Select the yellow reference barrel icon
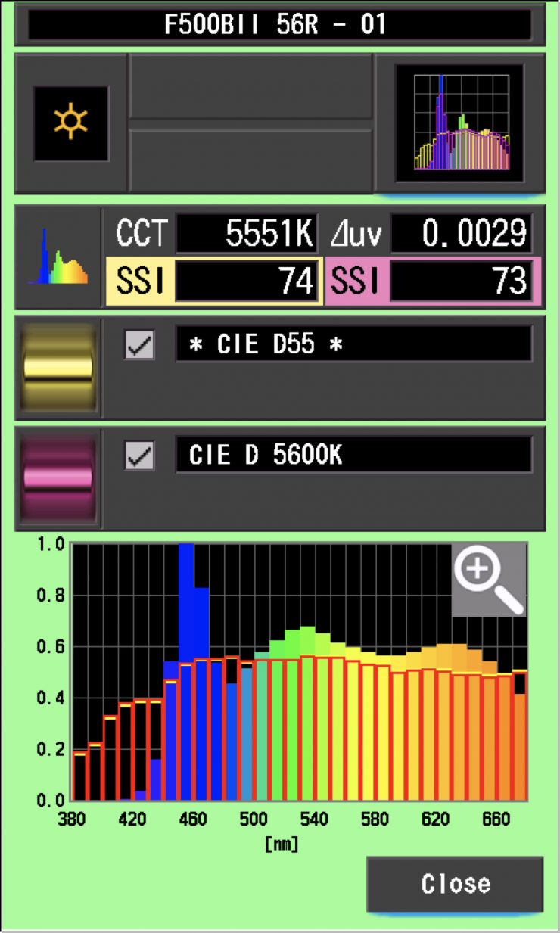Screen dimensions: 560x933 (58, 367)
